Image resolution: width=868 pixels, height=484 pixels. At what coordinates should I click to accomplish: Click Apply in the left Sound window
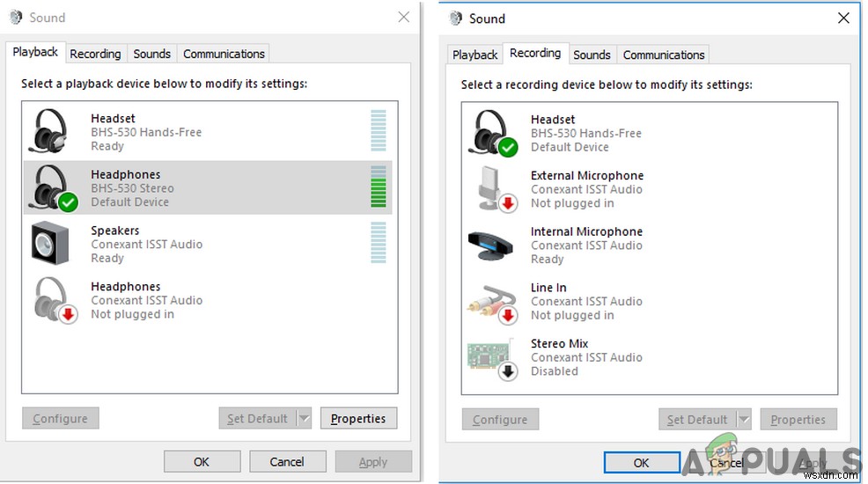(373, 462)
